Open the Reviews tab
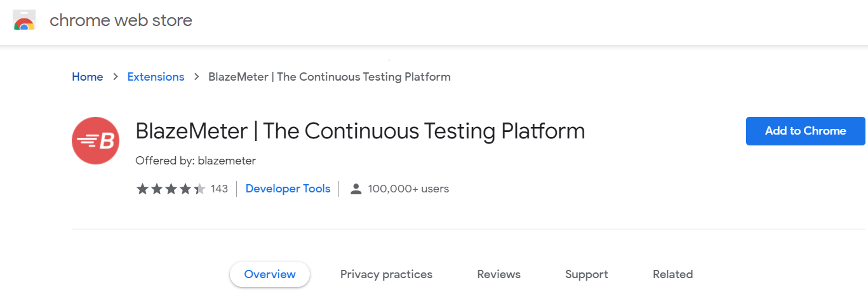868x294 pixels. click(498, 274)
